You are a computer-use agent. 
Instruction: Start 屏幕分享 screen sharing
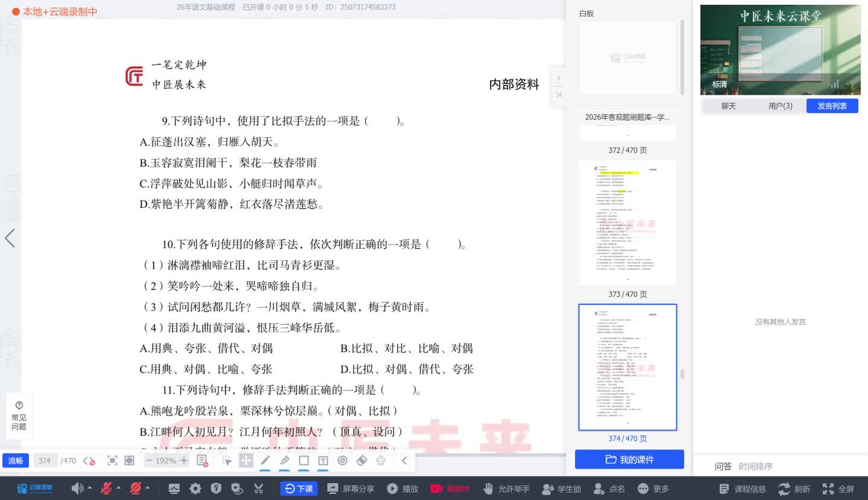pos(351,489)
